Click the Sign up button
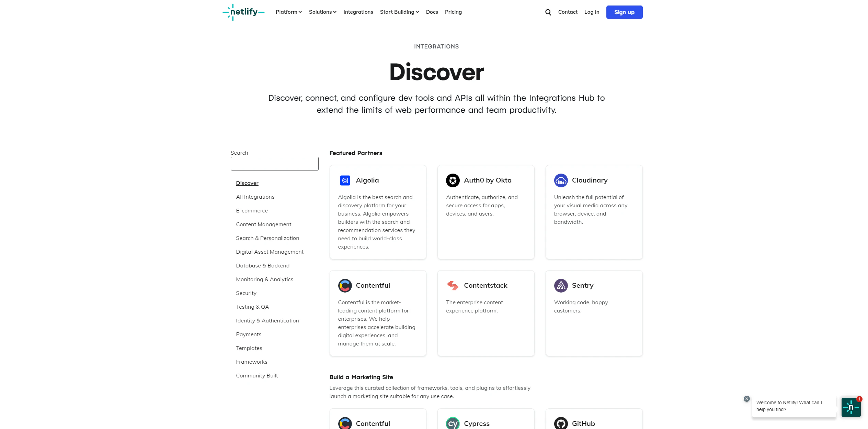 pos(625,12)
